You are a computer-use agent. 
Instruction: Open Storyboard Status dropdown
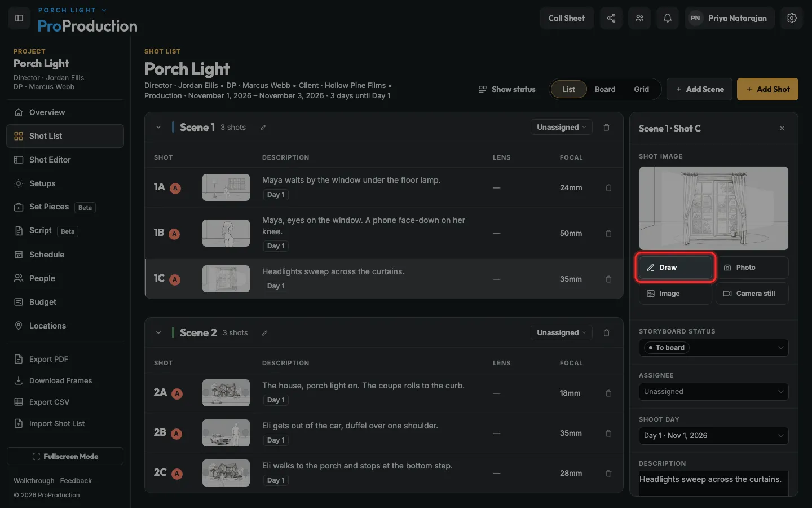click(x=714, y=348)
